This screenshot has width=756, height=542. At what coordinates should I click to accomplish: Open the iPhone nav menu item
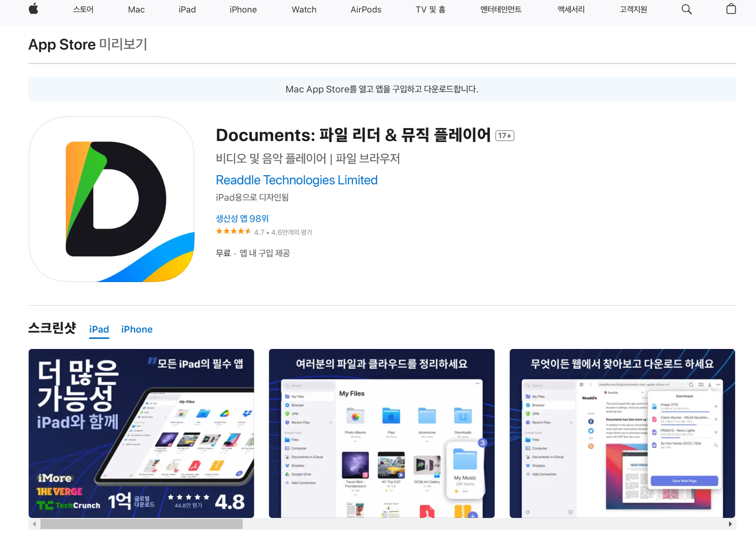click(x=243, y=9)
